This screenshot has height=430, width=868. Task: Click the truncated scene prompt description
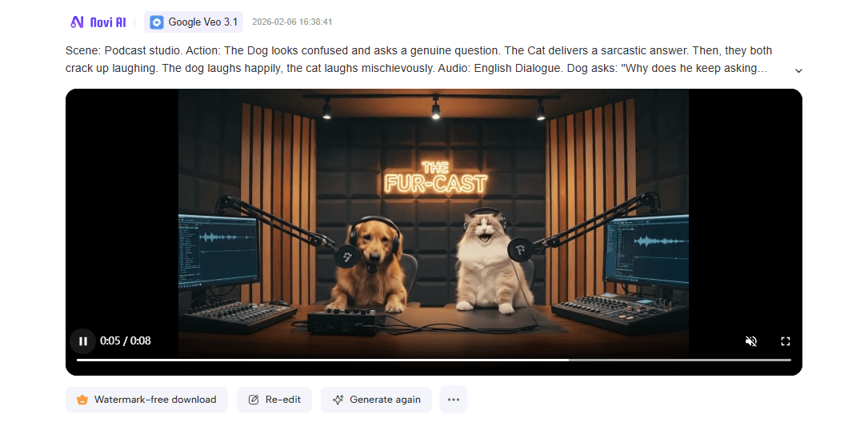pyautogui.click(x=418, y=60)
